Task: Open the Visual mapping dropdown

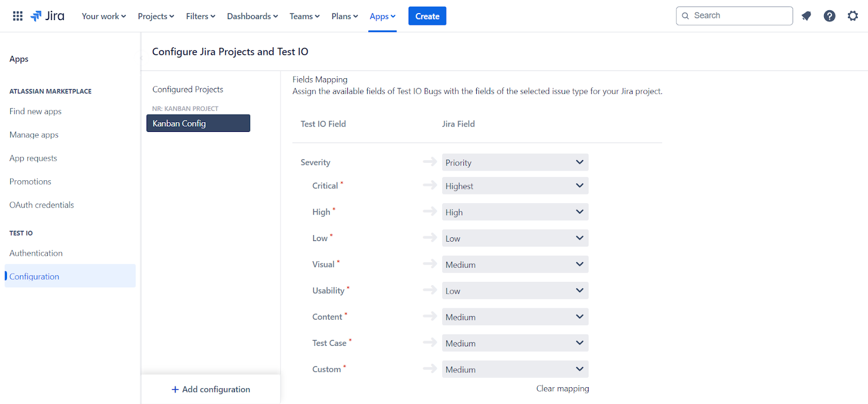Action: point(515,264)
